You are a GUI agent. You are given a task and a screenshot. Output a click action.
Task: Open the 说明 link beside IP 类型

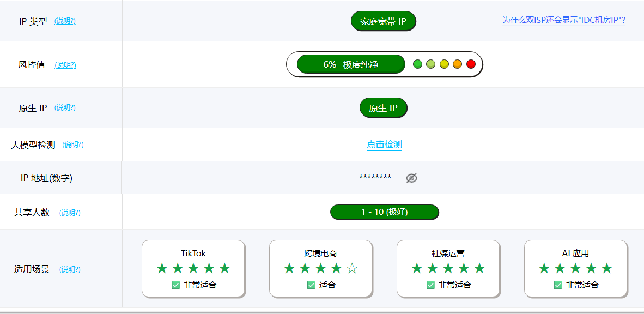click(x=65, y=21)
